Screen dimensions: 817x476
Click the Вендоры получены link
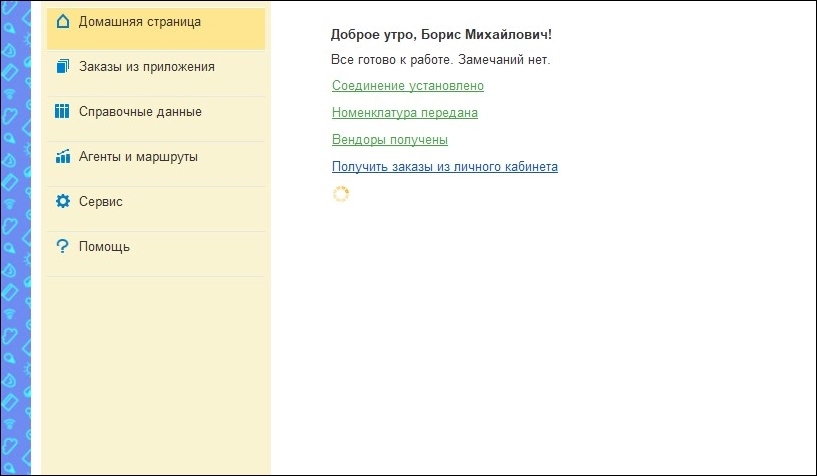[390, 140]
